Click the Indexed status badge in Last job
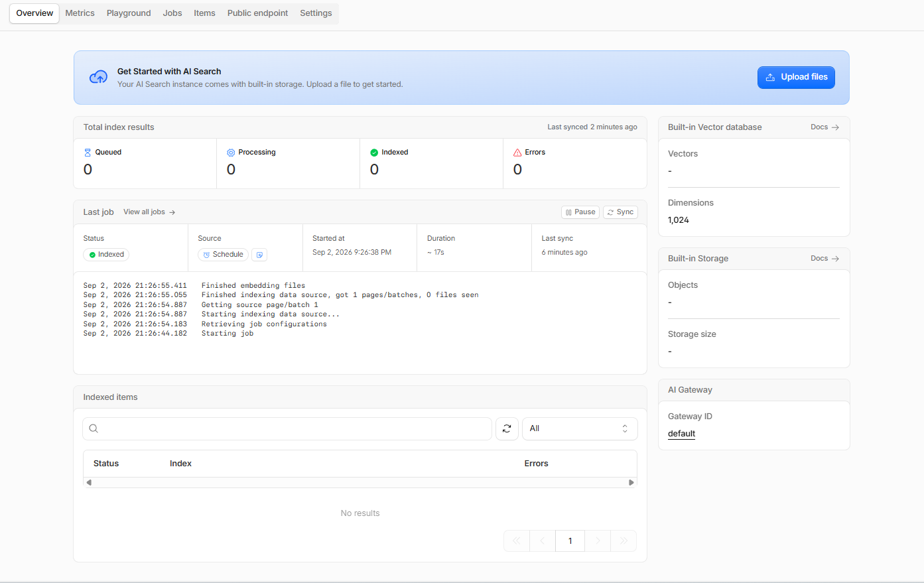This screenshot has width=924, height=583. coord(106,255)
